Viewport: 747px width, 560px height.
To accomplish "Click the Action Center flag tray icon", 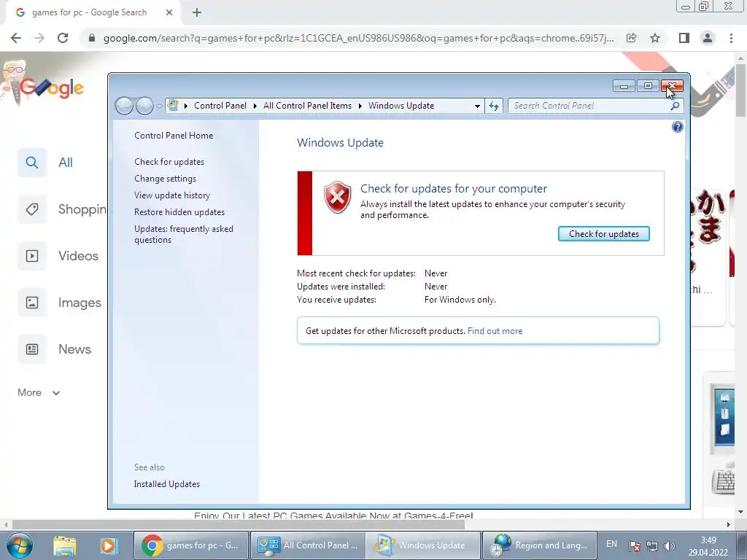I will [634, 546].
